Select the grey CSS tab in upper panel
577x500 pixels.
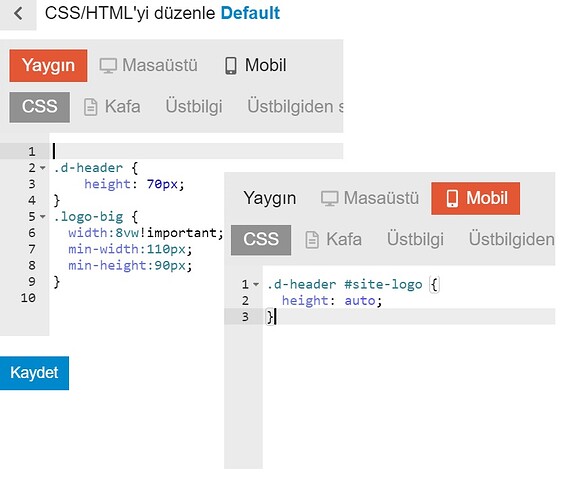click(x=40, y=107)
